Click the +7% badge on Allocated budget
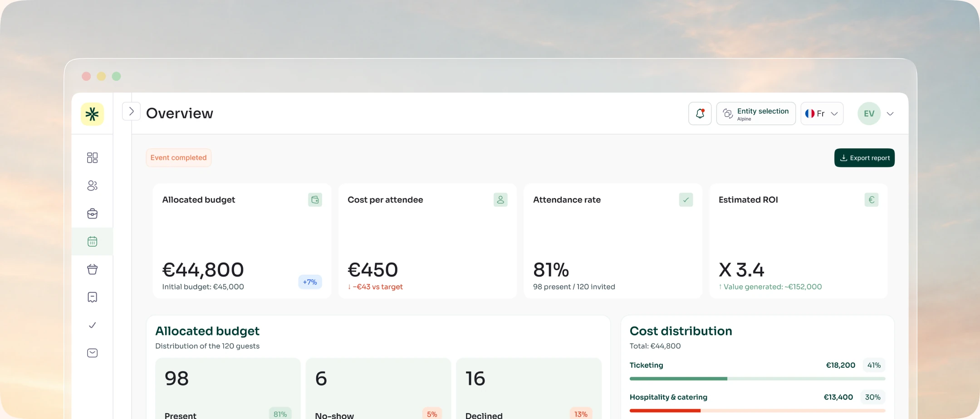 (x=310, y=282)
